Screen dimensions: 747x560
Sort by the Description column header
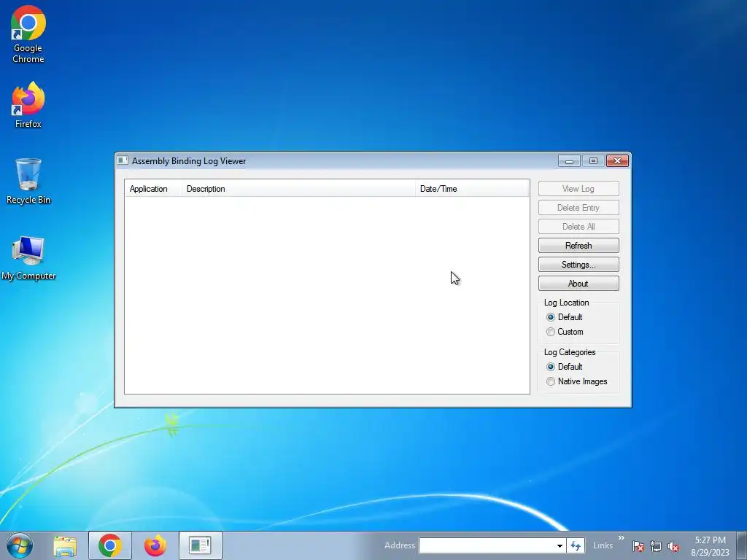pos(298,189)
